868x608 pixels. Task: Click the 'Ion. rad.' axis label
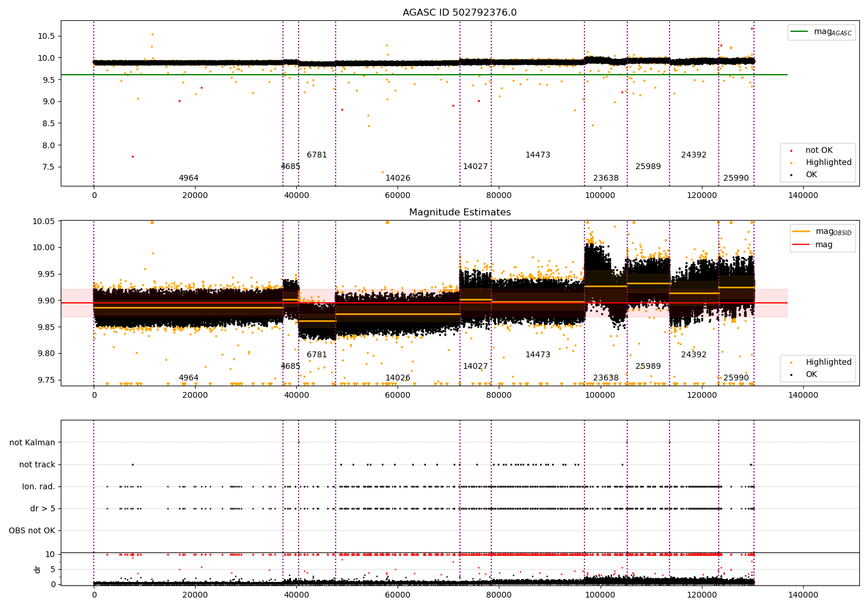(39, 487)
